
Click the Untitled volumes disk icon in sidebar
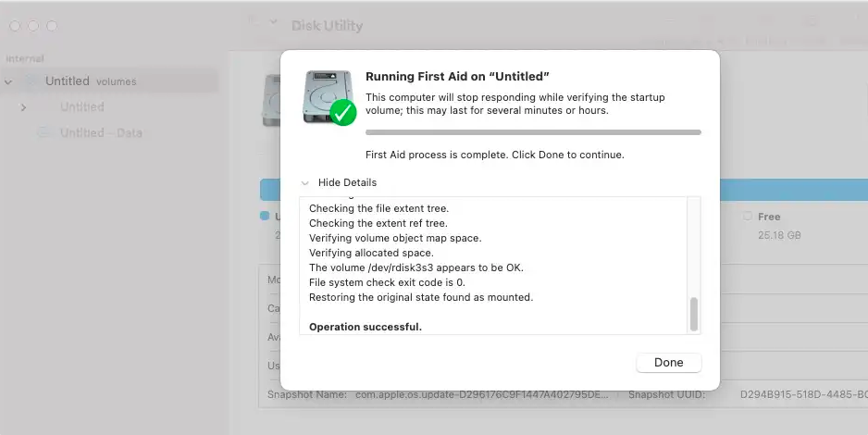(32, 81)
